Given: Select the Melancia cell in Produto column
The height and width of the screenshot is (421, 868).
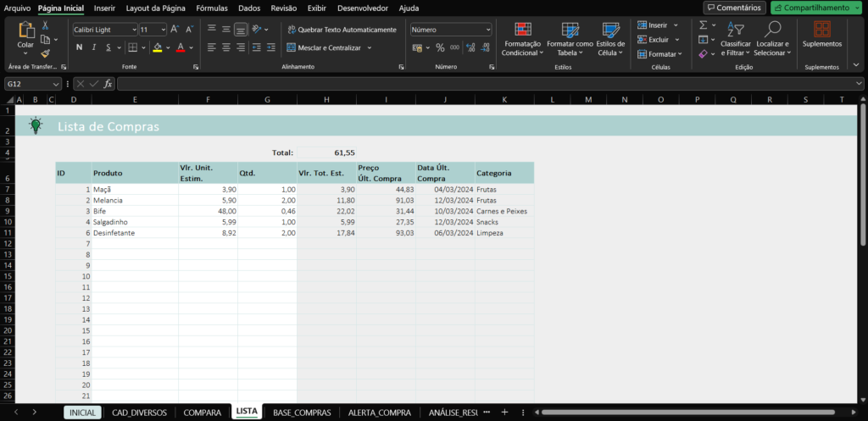Looking at the screenshot, I should pyautogui.click(x=134, y=200).
